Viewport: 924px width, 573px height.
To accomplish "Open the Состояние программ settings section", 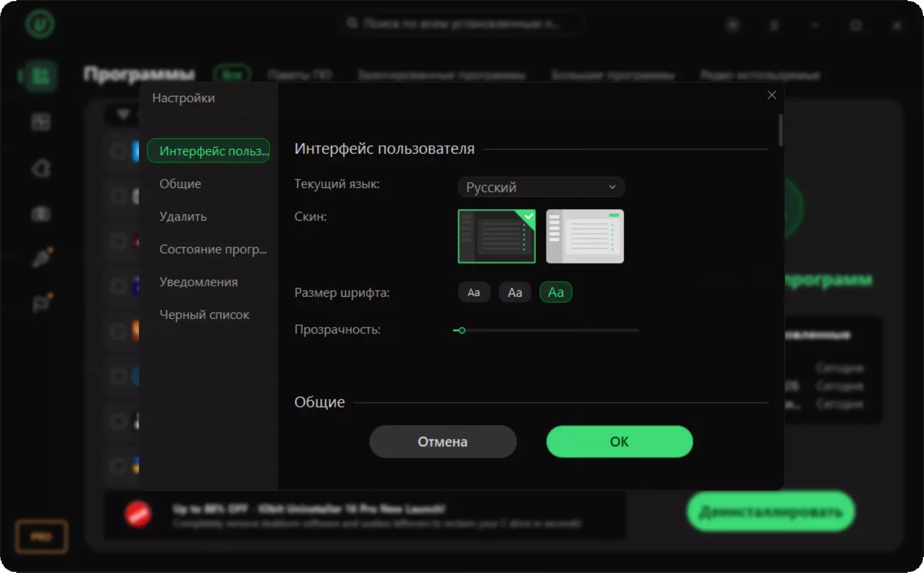I will (213, 249).
